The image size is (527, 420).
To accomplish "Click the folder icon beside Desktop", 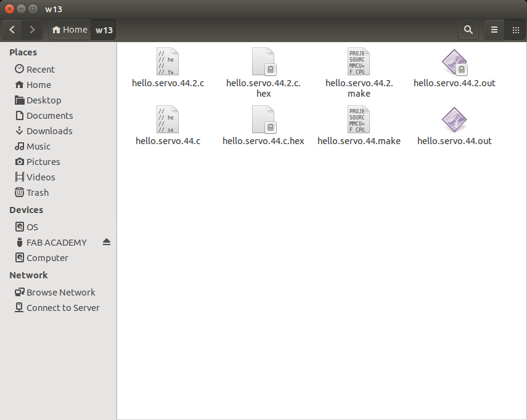I will click(20, 100).
